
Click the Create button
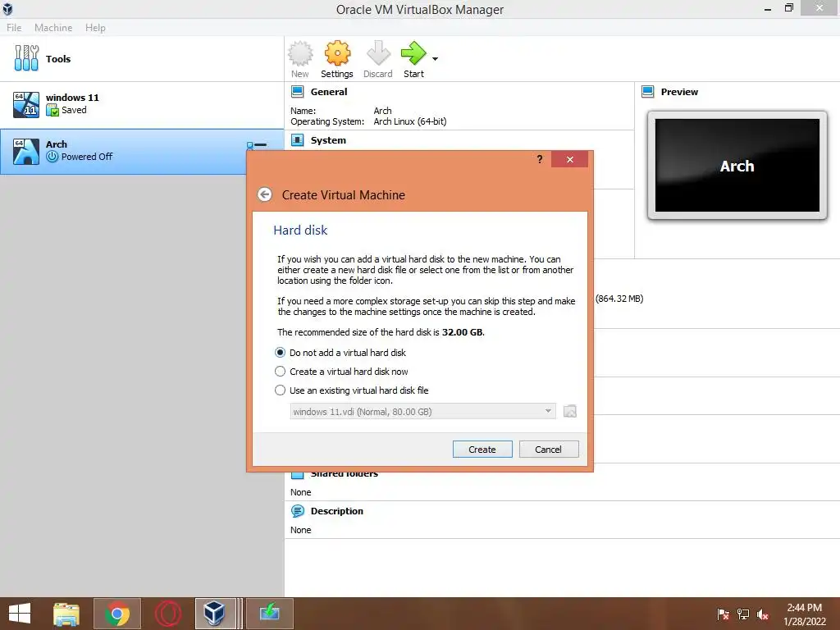click(482, 449)
